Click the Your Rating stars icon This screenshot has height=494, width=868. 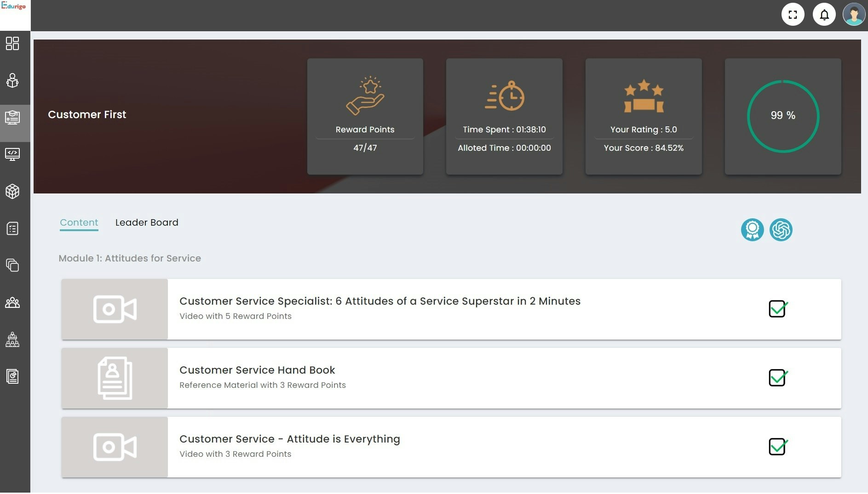pos(644,96)
